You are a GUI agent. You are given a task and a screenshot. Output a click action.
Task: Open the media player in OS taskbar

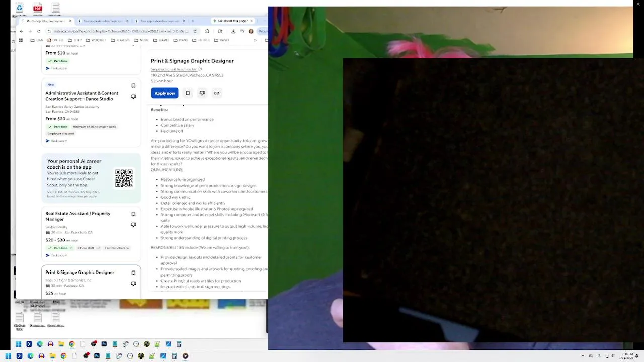(x=185, y=356)
